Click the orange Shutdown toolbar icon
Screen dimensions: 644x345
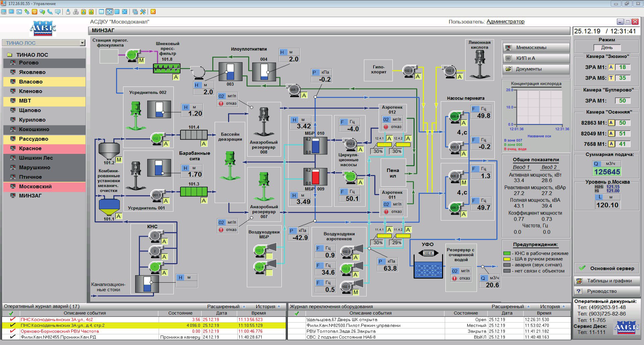point(35,12)
